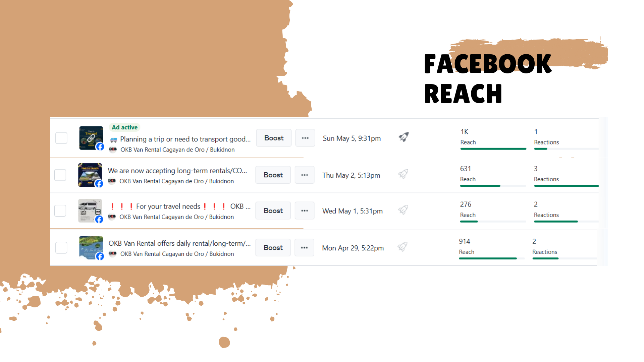Click the reach bar for the 1K post
The image size is (644, 362).
[493, 149]
